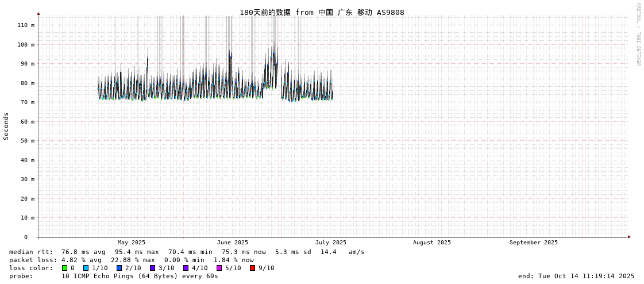
Task: Select the violet 4/10 loss swatch
Action: pyautogui.click(x=186, y=268)
